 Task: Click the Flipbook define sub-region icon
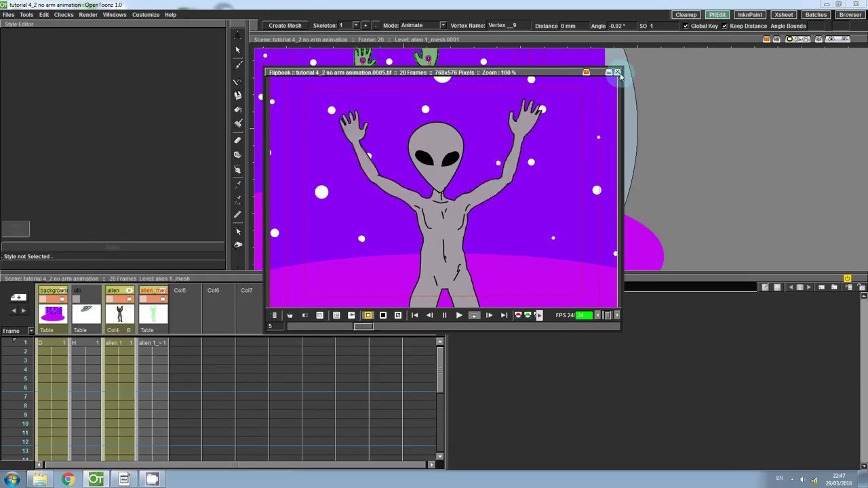click(336, 315)
